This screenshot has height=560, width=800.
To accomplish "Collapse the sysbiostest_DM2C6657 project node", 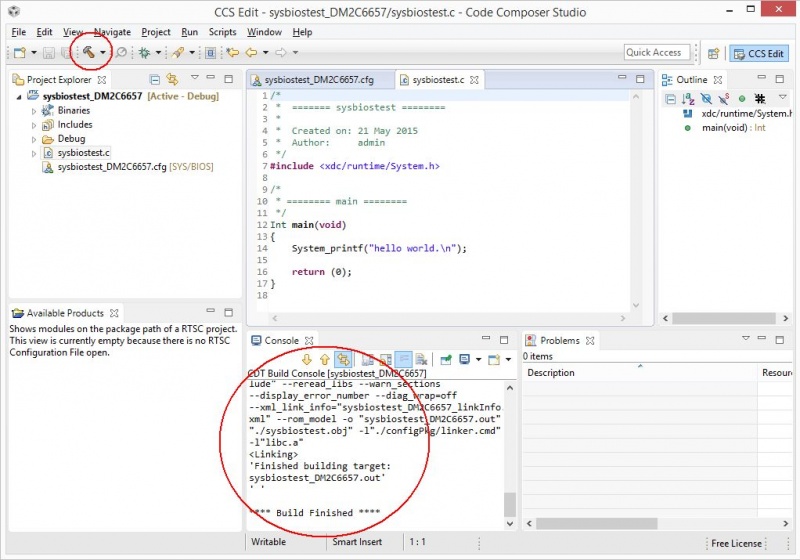I will pyautogui.click(x=19, y=96).
